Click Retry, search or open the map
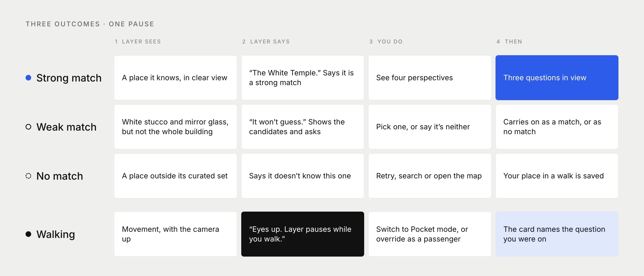 (x=430, y=176)
